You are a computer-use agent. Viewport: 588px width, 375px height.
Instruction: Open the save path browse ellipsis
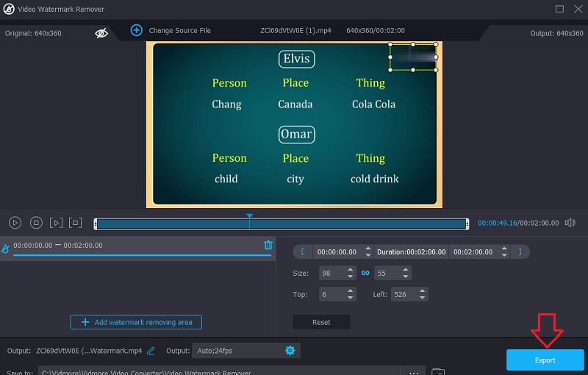[x=413, y=372]
